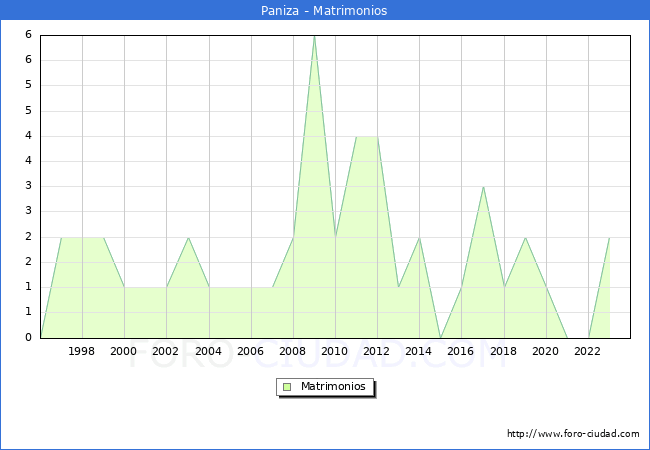Screen dimensions: 650x450
Task: Click the 2020 year label
Action: click(545, 351)
